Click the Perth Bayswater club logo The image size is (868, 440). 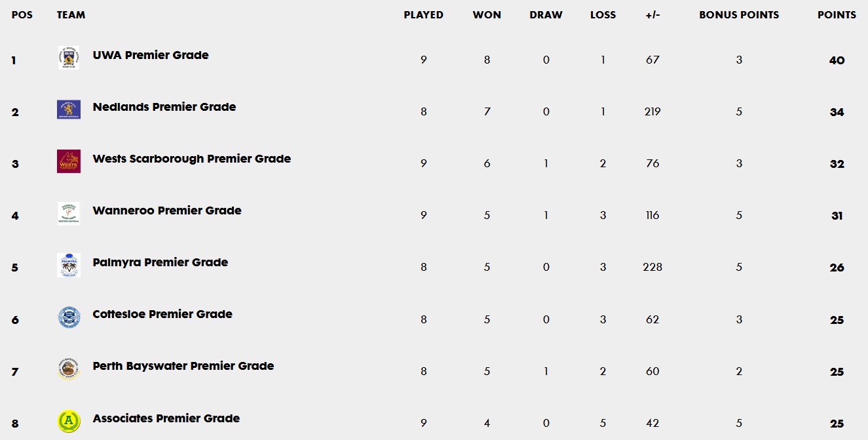pos(69,369)
